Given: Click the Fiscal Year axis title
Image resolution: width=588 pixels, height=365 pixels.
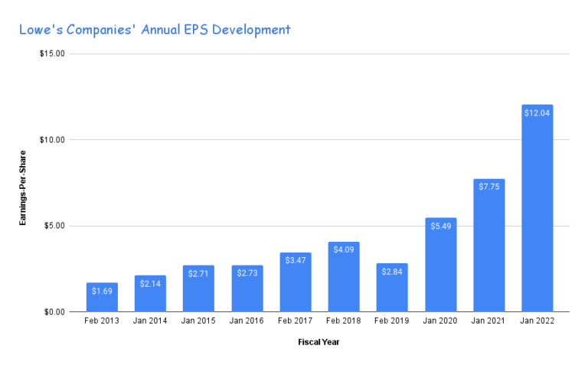Looking at the screenshot, I should click(318, 342).
